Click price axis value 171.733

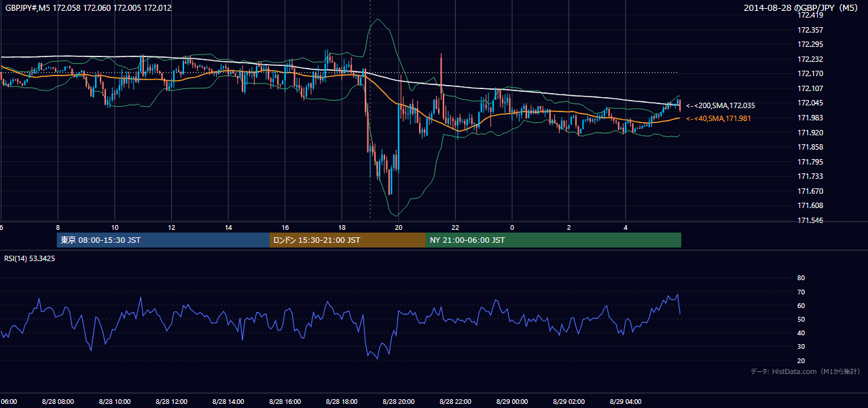tap(810, 176)
